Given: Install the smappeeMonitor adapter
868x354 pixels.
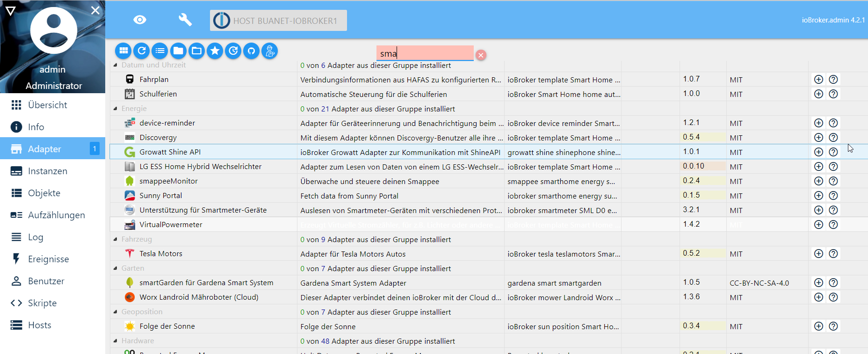Looking at the screenshot, I should click(818, 181).
